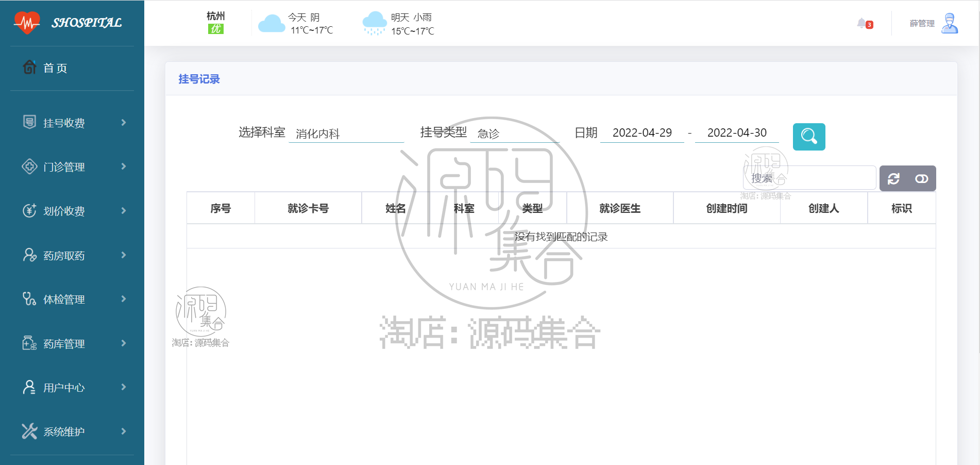Click the 挂号收费 sidebar icon
Viewport: 980px width, 465px height.
[29, 122]
